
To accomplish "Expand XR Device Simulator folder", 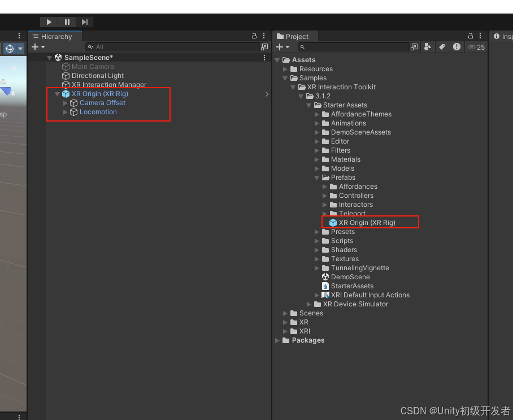I will (x=309, y=304).
